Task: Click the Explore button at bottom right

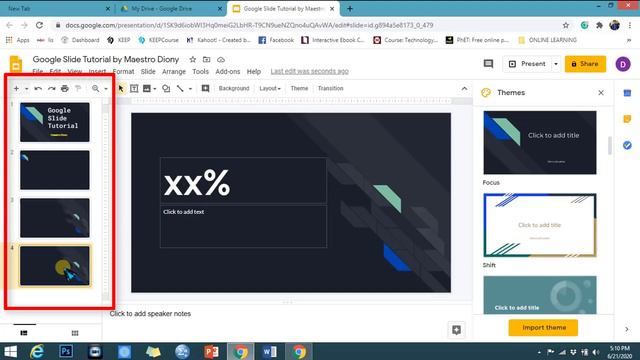Action: click(456, 330)
